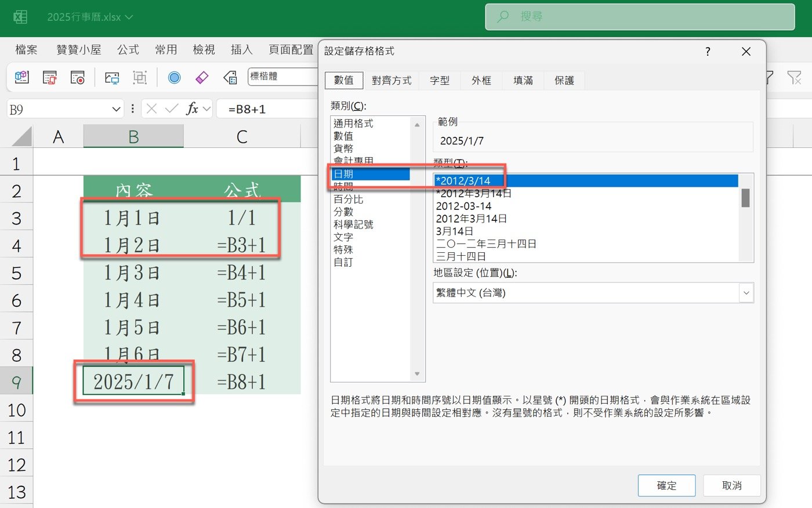The image size is (812, 508).
Task: Click the 確定 button
Action: point(666,485)
